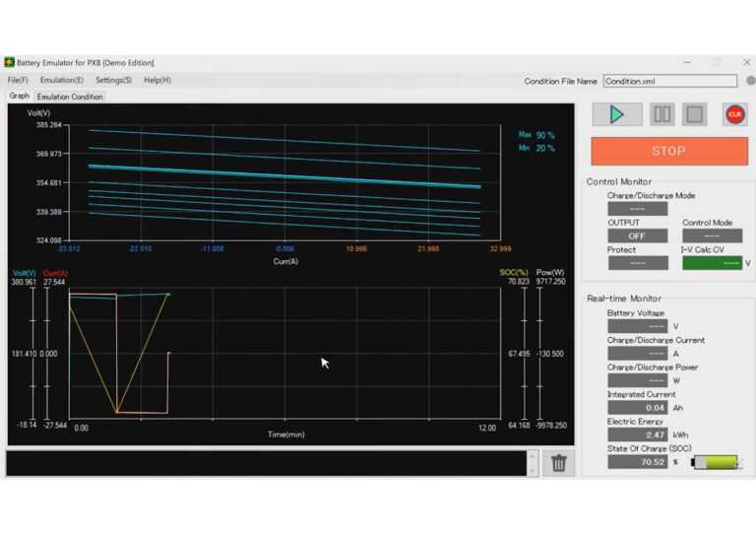The width and height of the screenshot is (756, 535).
Task: Click the gray status indicator right of Condition File Name
Action: pyautogui.click(x=751, y=81)
